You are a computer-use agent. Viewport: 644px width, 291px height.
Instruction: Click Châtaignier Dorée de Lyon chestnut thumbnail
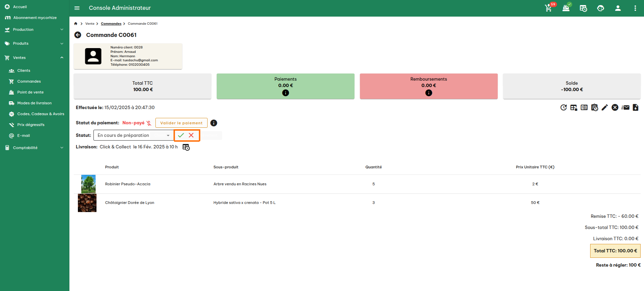click(87, 203)
